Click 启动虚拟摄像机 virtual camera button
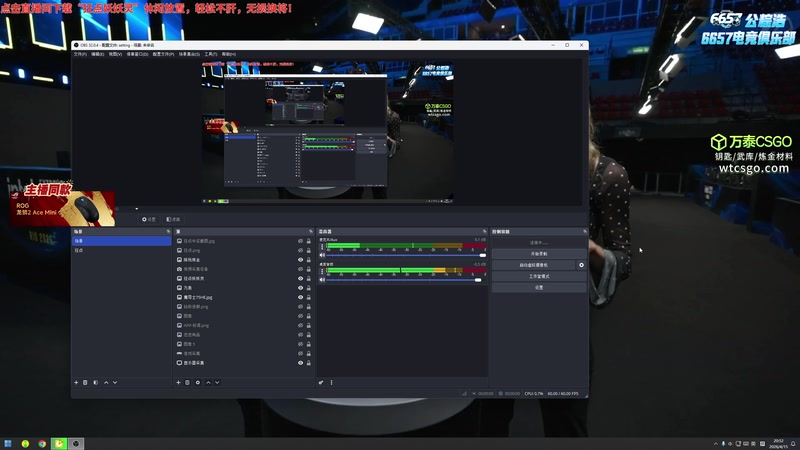The width and height of the screenshot is (800, 450). tap(534, 265)
